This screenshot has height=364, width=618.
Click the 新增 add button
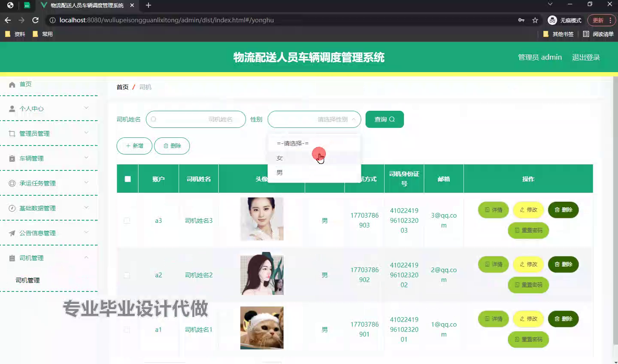tap(134, 146)
